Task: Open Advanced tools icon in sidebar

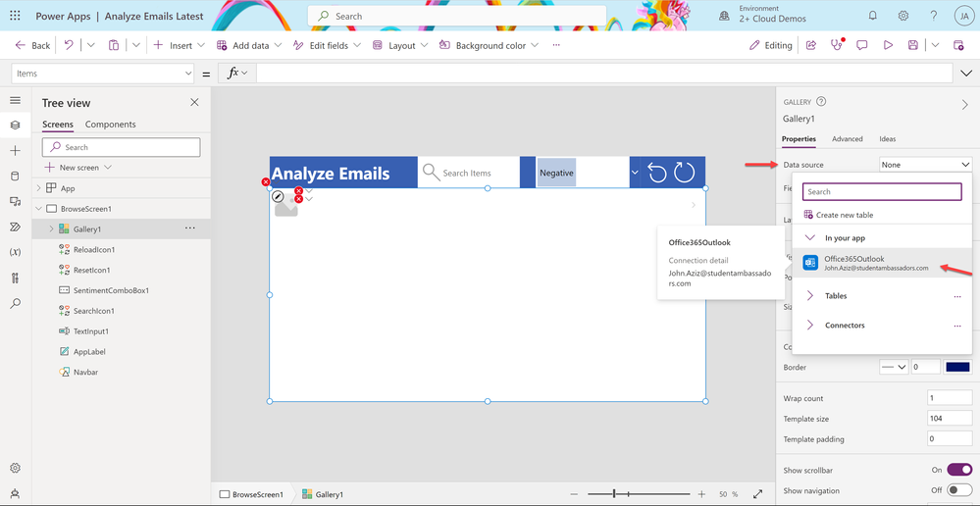Action: click(16, 278)
